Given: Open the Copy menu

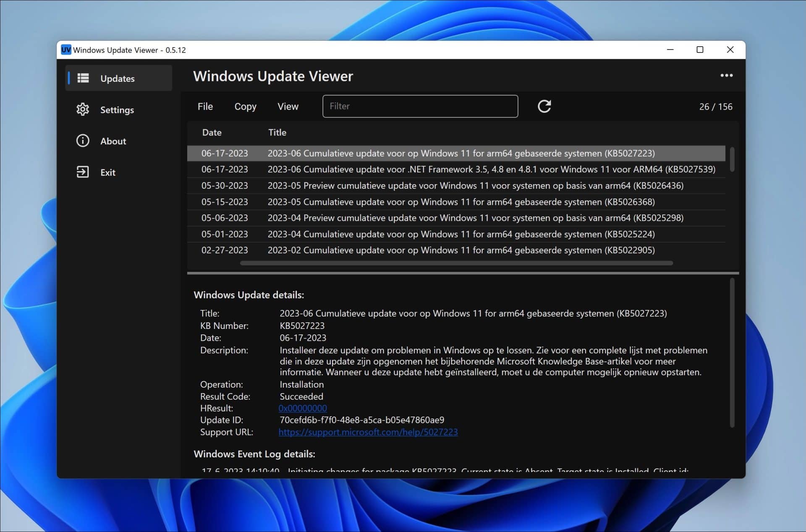Looking at the screenshot, I should pos(245,107).
